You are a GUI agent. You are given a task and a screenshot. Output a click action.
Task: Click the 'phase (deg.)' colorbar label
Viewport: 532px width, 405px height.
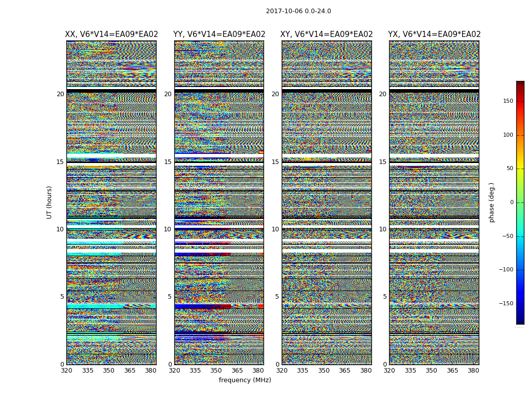pos(491,202)
